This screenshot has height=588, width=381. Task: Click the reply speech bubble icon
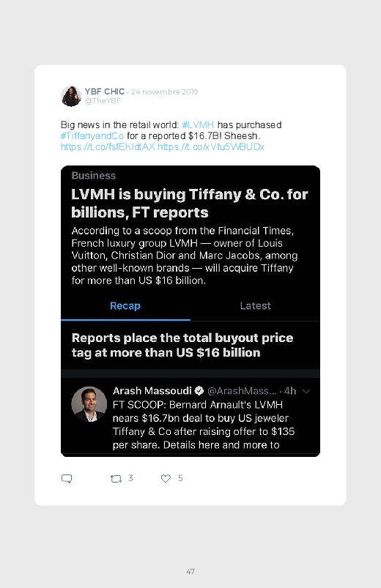click(x=67, y=478)
